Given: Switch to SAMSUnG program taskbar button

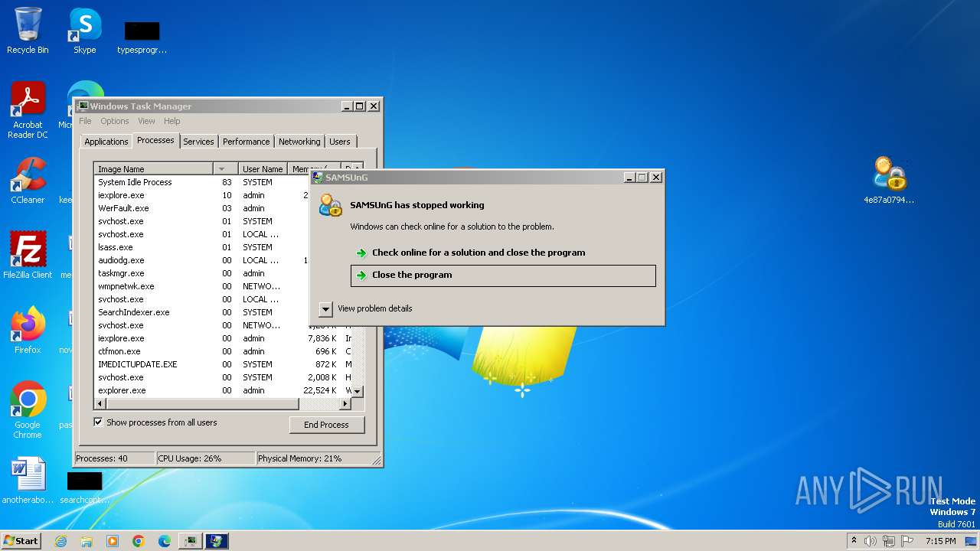Looking at the screenshot, I should point(217,541).
